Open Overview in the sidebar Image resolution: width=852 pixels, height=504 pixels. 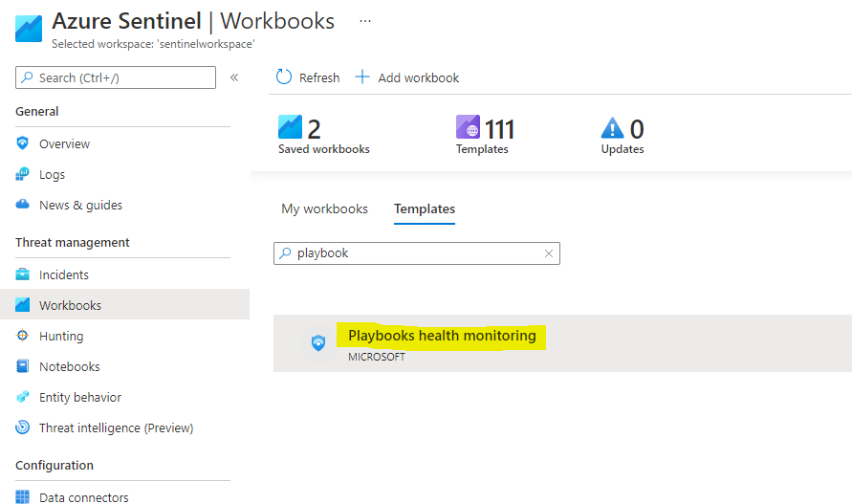[64, 143]
